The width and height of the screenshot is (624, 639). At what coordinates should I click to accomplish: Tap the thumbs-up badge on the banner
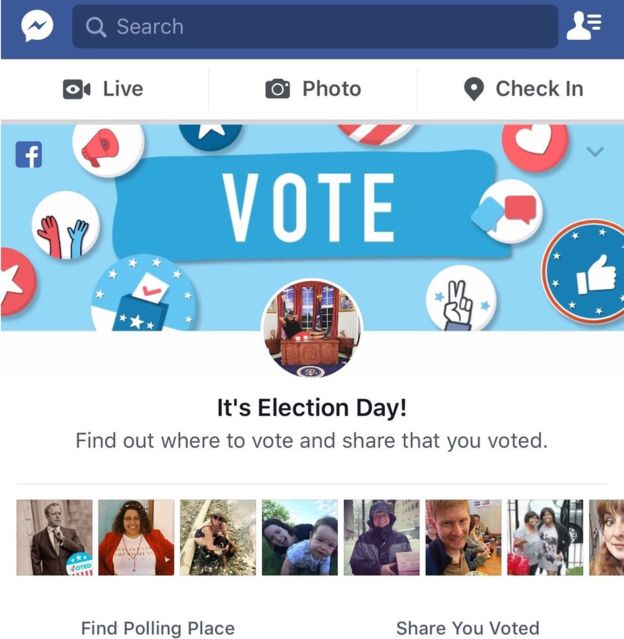[x=587, y=272]
